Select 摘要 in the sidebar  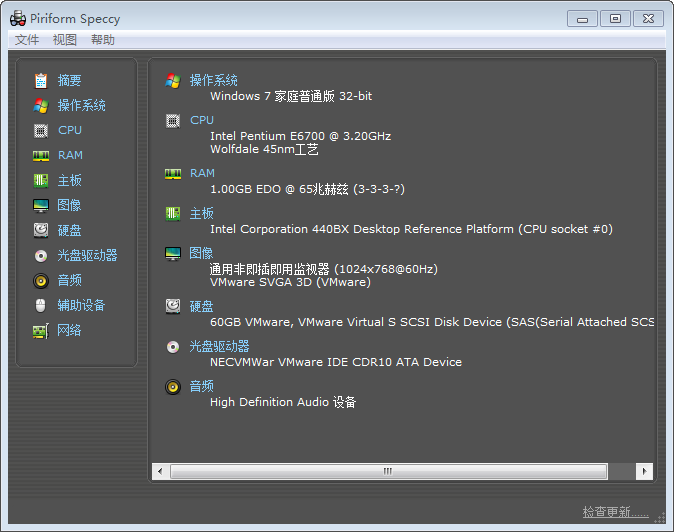coord(69,81)
